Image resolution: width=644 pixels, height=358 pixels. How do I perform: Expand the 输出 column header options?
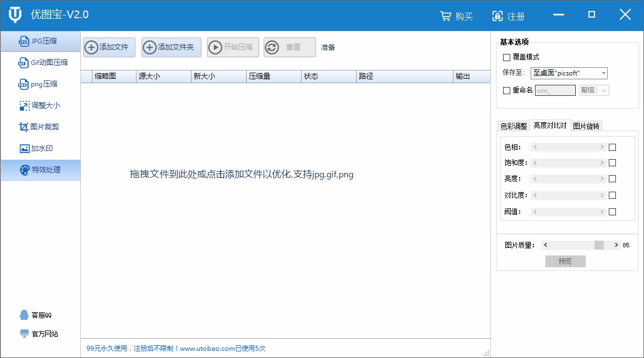pos(464,77)
